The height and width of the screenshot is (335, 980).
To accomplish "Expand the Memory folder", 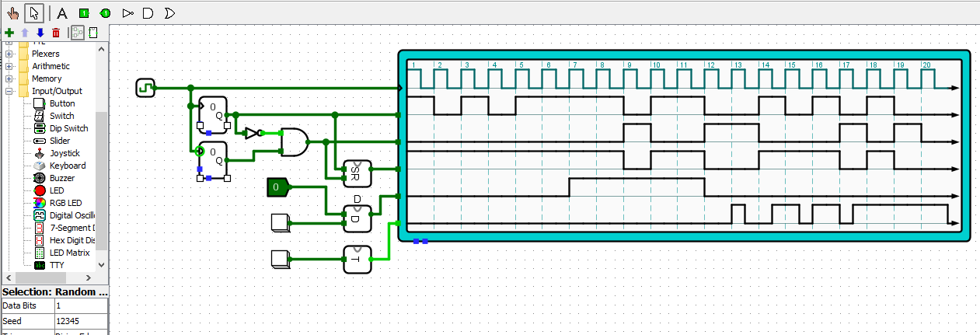I will (x=9, y=79).
